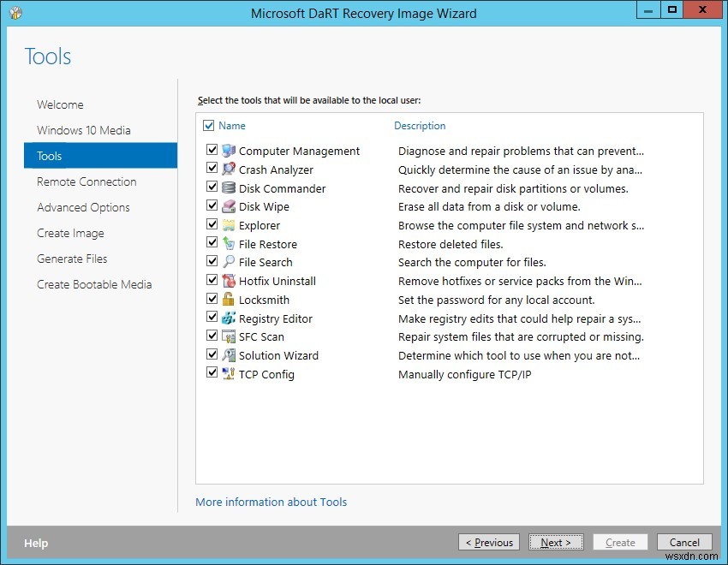728x565 pixels.
Task: Sort by the Name column header
Action: pyautogui.click(x=232, y=126)
